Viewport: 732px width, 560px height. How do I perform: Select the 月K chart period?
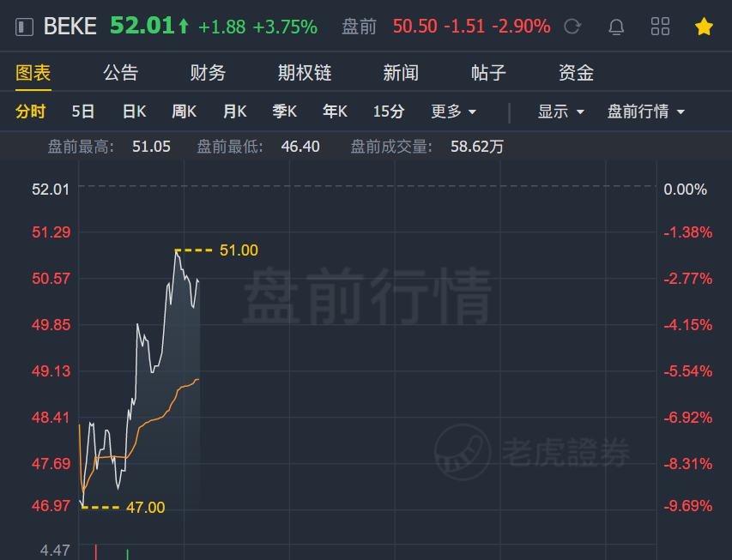(x=235, y=111)
